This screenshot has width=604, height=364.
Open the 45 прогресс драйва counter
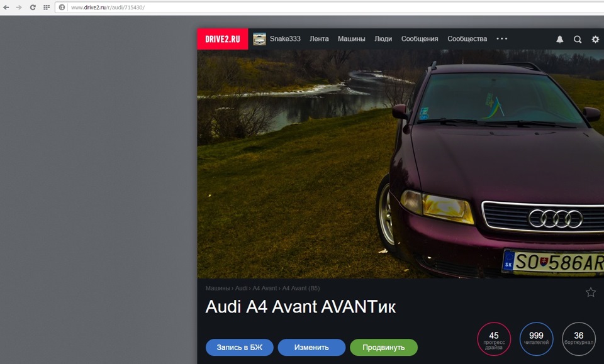494,339
